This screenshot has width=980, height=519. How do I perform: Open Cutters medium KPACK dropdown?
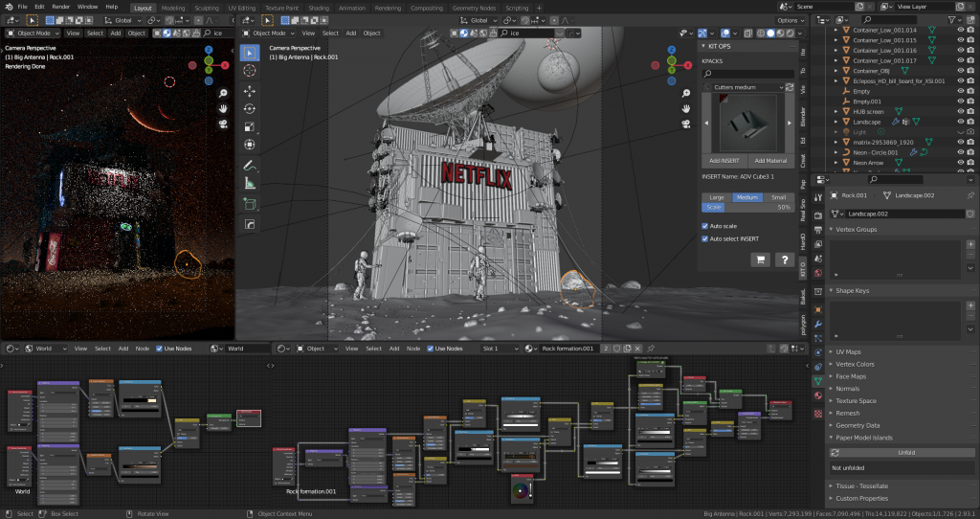pos(743,87)
